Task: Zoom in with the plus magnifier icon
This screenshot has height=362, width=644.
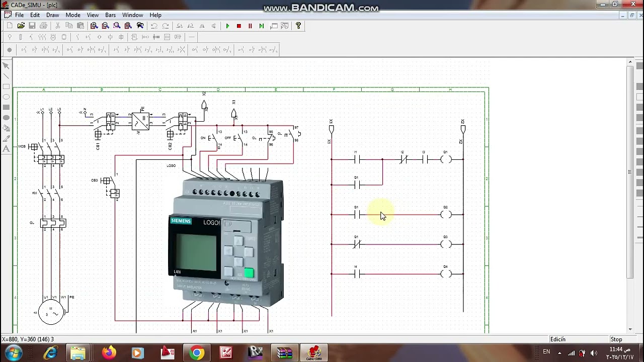Action: (x=94, y=26)
